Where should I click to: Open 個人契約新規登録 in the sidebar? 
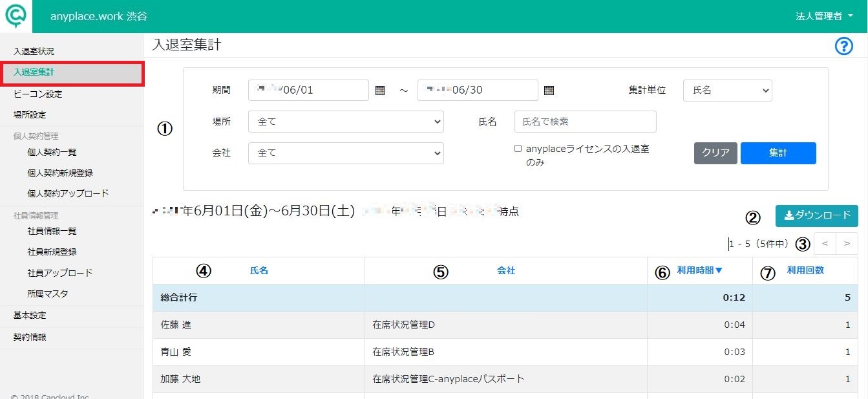pos(60,173)
